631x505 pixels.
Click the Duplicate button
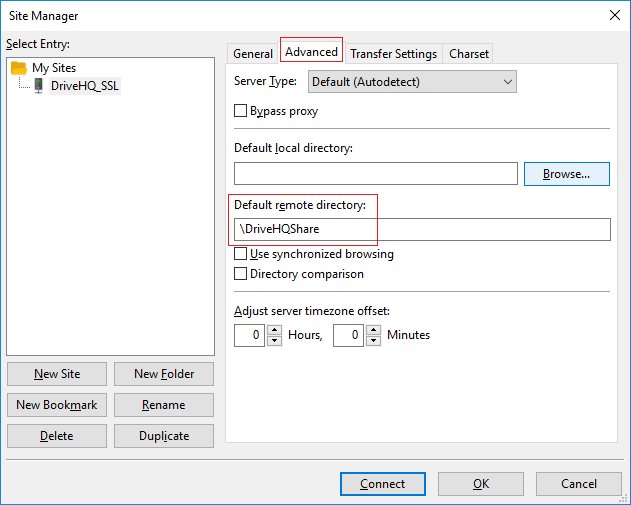coord(163,436)
